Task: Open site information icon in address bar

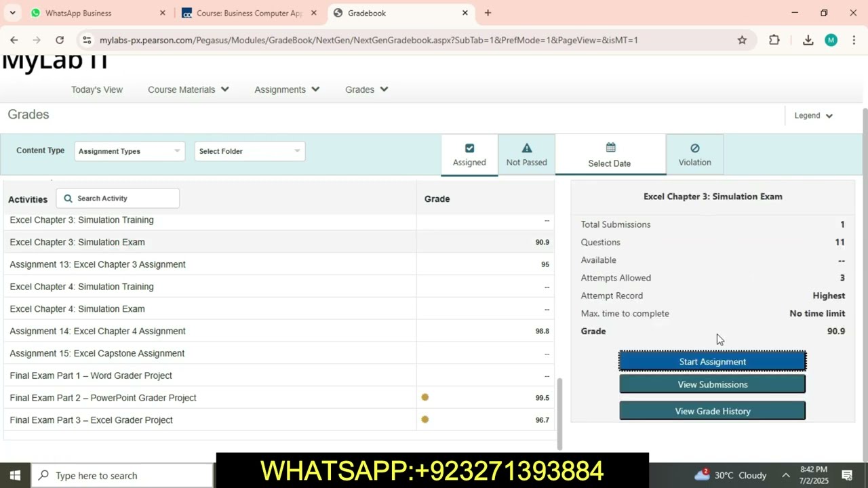Action: (x=87, y=40)
